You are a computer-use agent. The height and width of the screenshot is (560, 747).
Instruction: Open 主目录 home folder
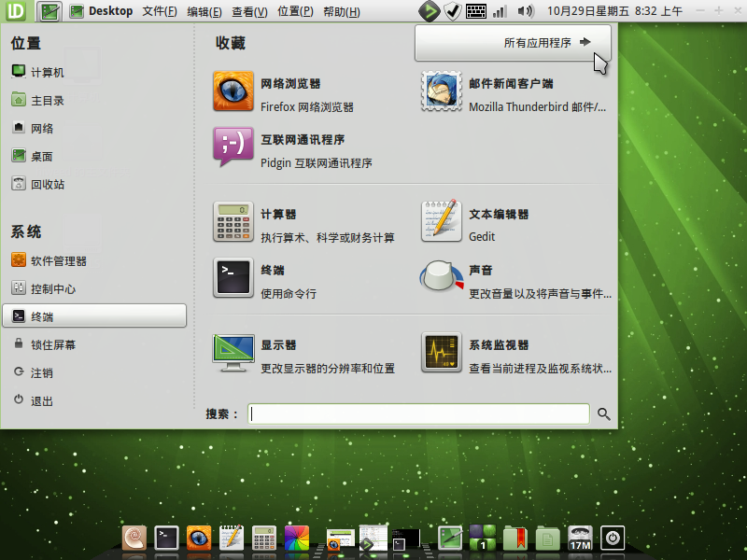click(37, 100)
